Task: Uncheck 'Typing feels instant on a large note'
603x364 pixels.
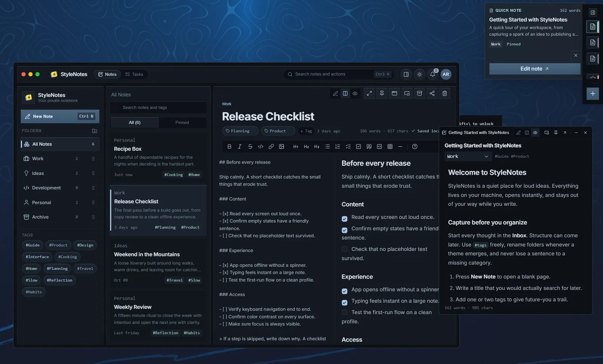Action: tap(344, 303)
